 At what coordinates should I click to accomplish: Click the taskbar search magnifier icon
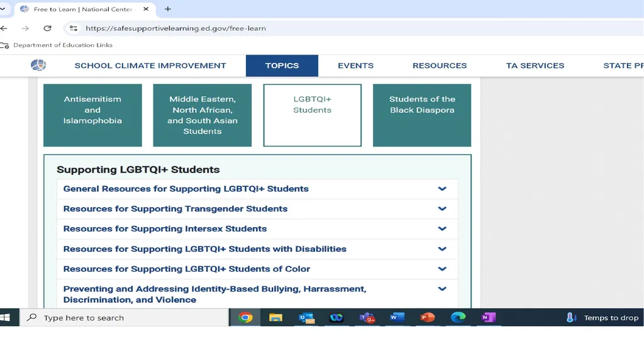click(x=31, y=317)
